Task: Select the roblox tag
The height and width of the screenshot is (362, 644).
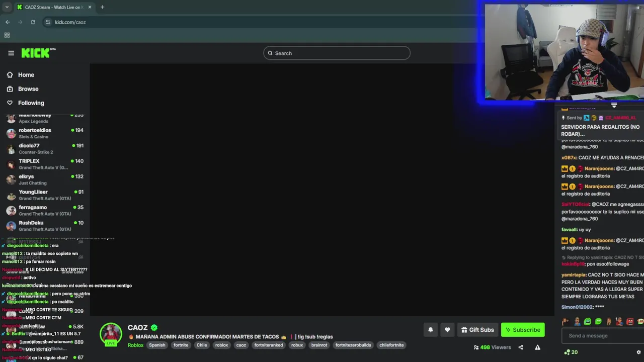Action: click(x=222, y=345)
